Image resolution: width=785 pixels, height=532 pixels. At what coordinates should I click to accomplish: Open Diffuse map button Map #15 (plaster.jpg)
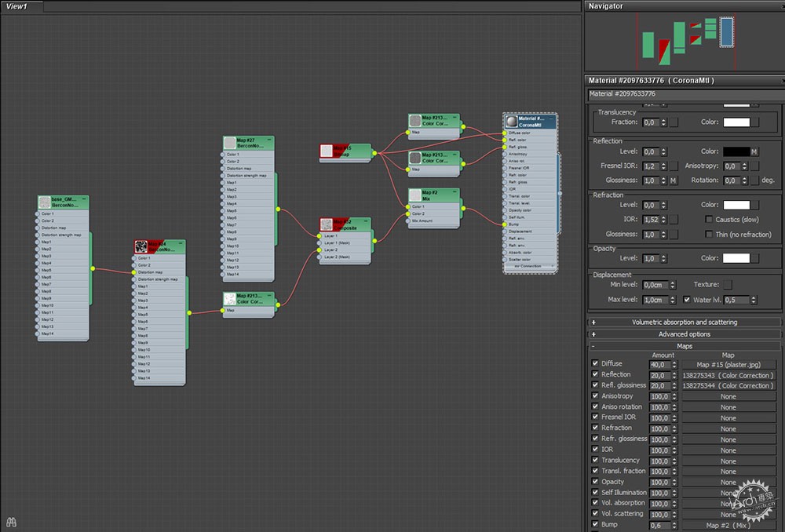(x=728, y=364)
